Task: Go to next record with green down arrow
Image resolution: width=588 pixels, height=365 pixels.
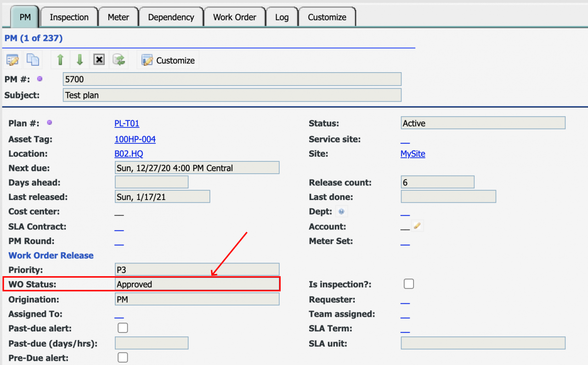Action: coord(79,60)
